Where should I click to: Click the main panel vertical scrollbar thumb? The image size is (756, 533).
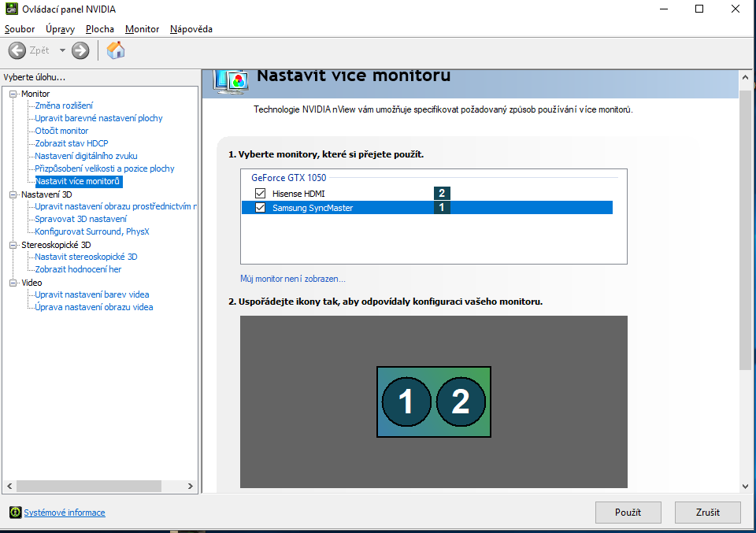tap(745, 230)
